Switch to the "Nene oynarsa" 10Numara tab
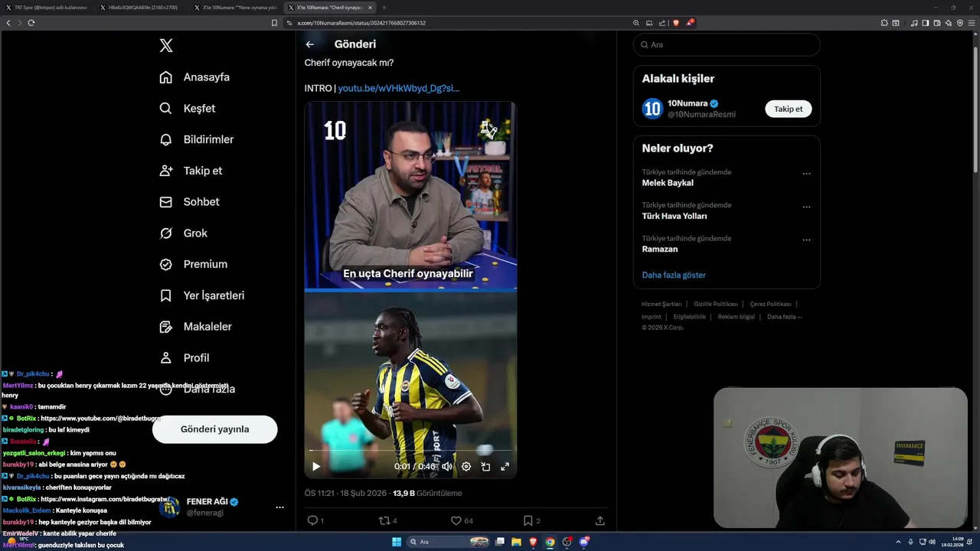This screenshot has width=980, height=551. tap(237, 8)
